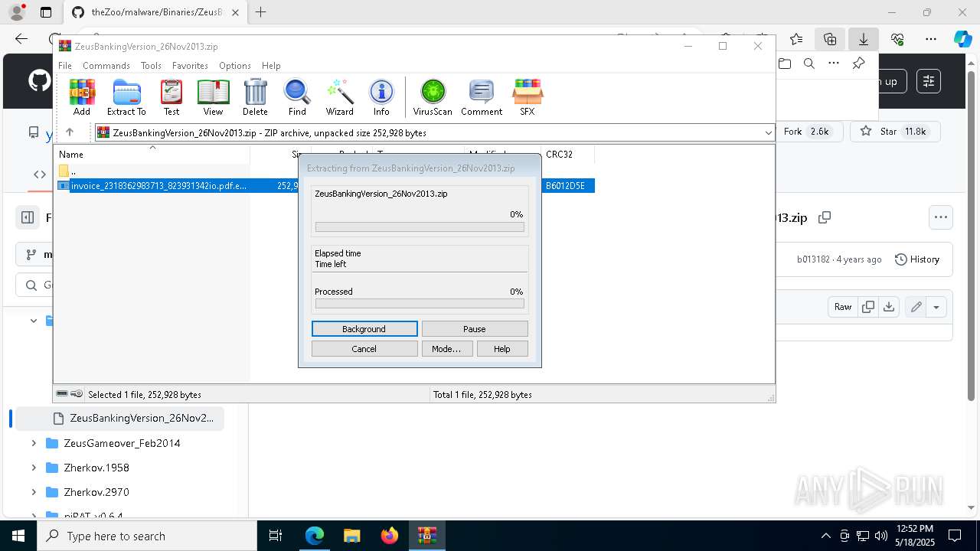This screenshot has height=551, width=980.
Task: Click the Extract To toolbar icon
Action: (x=126, y=97)
